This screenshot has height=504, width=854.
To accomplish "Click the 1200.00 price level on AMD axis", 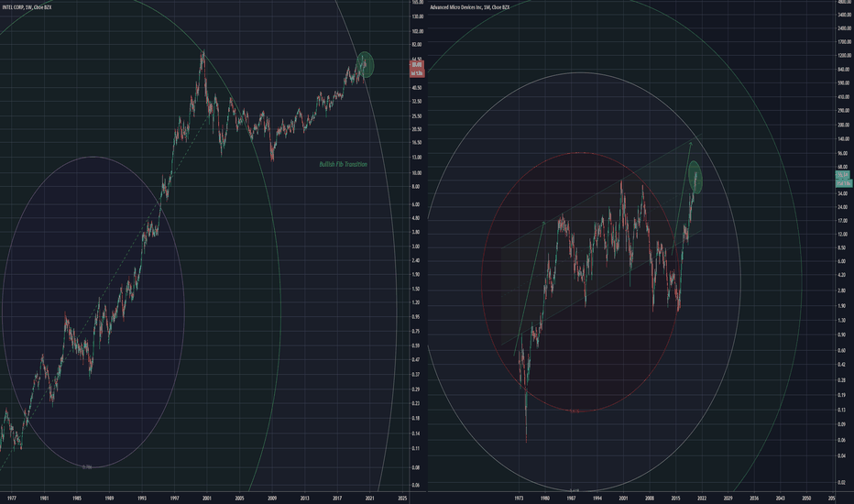I will tap(845, 56).
